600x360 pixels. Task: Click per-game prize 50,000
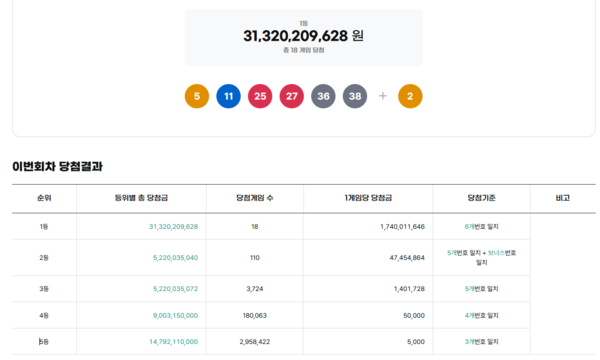pos(414,315)
